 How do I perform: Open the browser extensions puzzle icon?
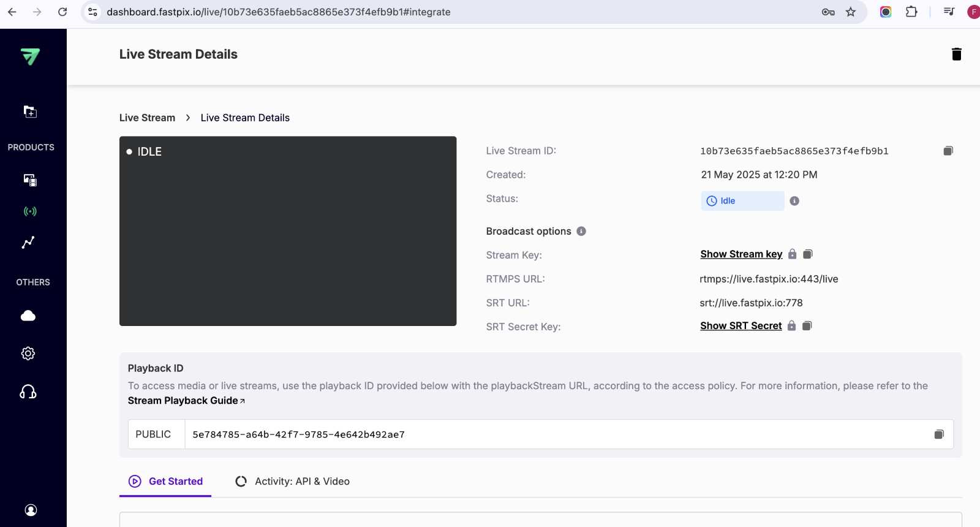point(911,12)
